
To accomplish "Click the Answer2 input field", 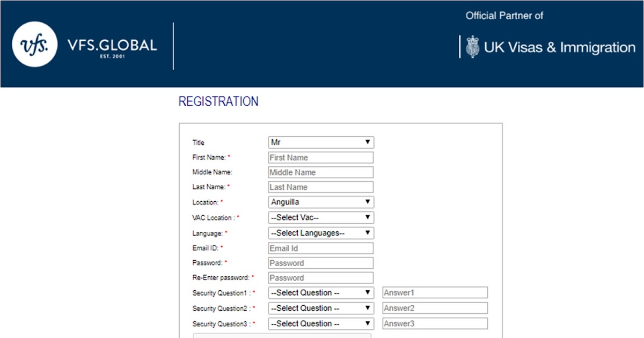I will (x=435, y=308).
